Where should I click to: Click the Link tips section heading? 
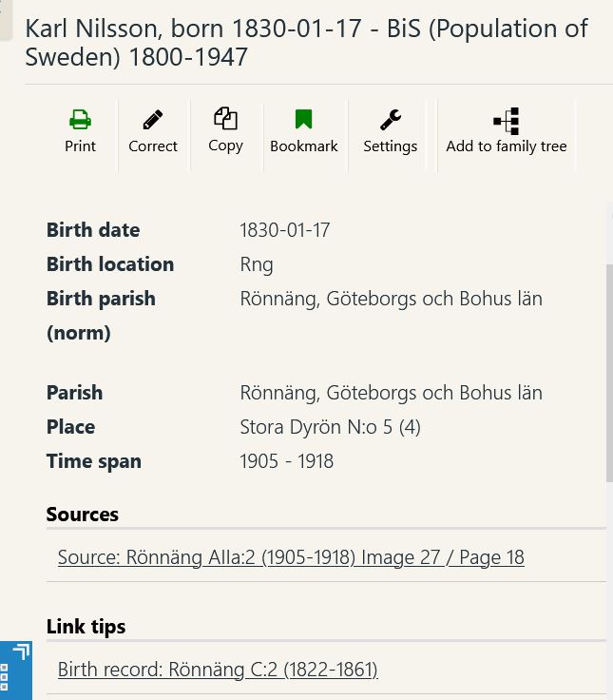86,627
